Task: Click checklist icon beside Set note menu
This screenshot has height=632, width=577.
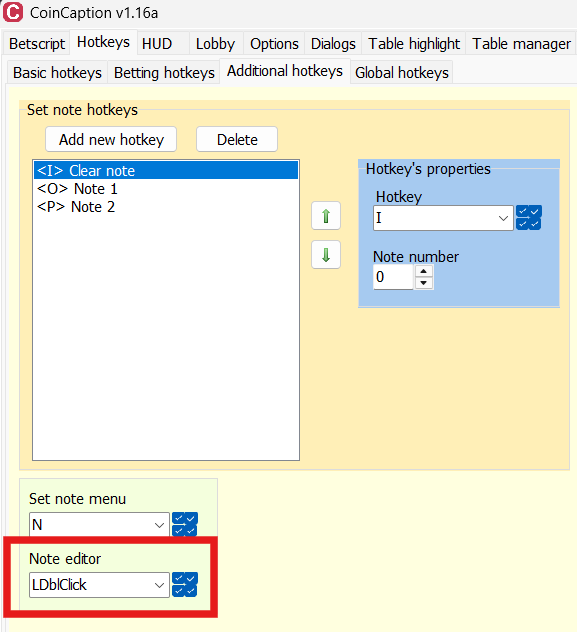Action: pos(185,524)
